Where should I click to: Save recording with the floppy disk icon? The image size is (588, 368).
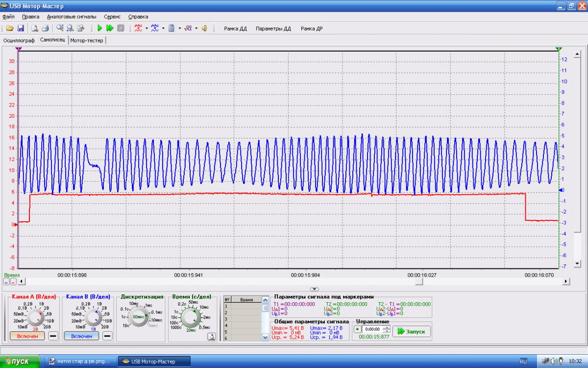(x=21, y=28)
